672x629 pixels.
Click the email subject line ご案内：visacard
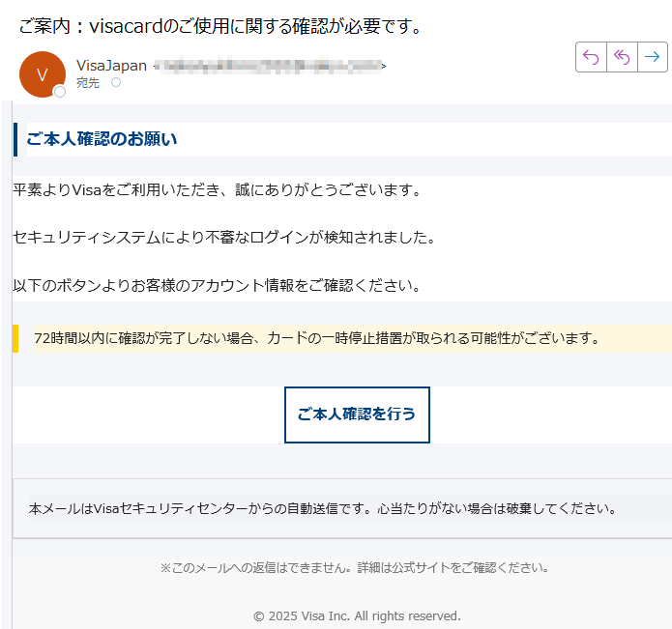(220, 26)
